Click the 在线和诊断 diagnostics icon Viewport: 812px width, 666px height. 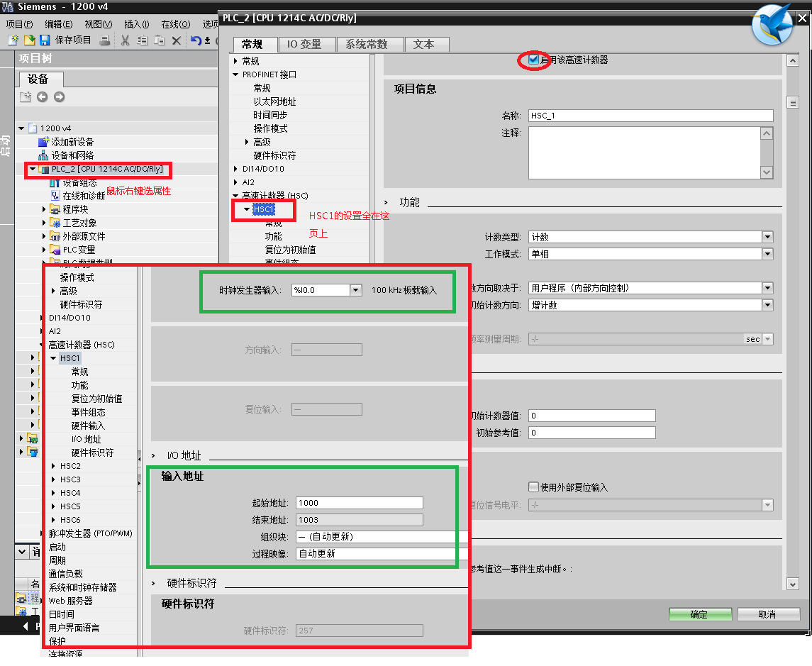(x=55, y=195)
